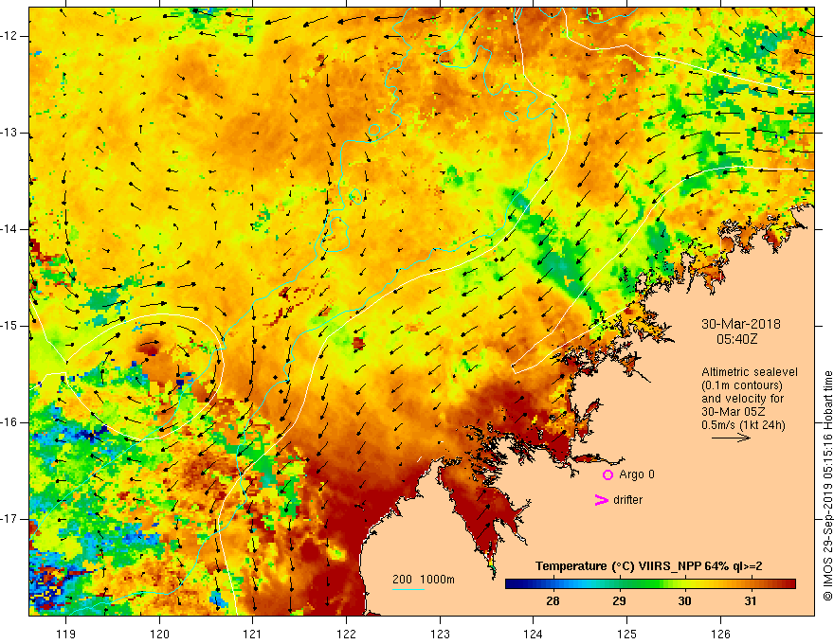Click the longitude axis label 125
Screen dimensions: 834x644
tap(627, 634)
